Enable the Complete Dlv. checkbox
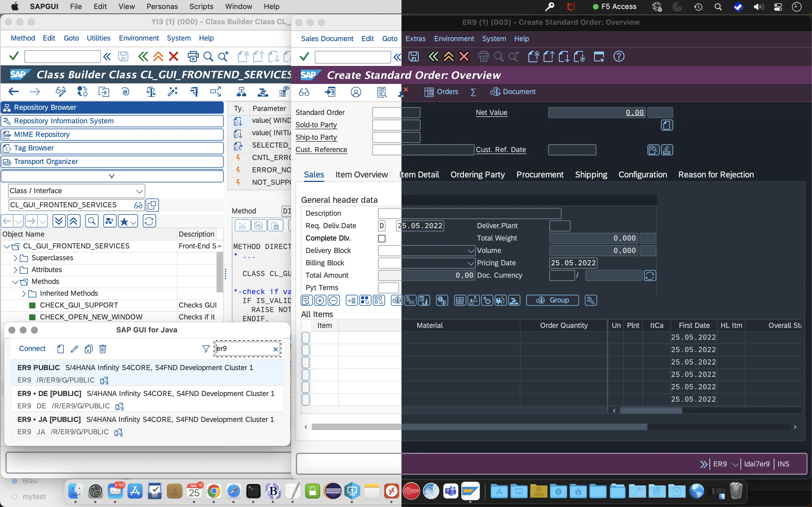Screen dimensions: 812x507 pos(381,238)
